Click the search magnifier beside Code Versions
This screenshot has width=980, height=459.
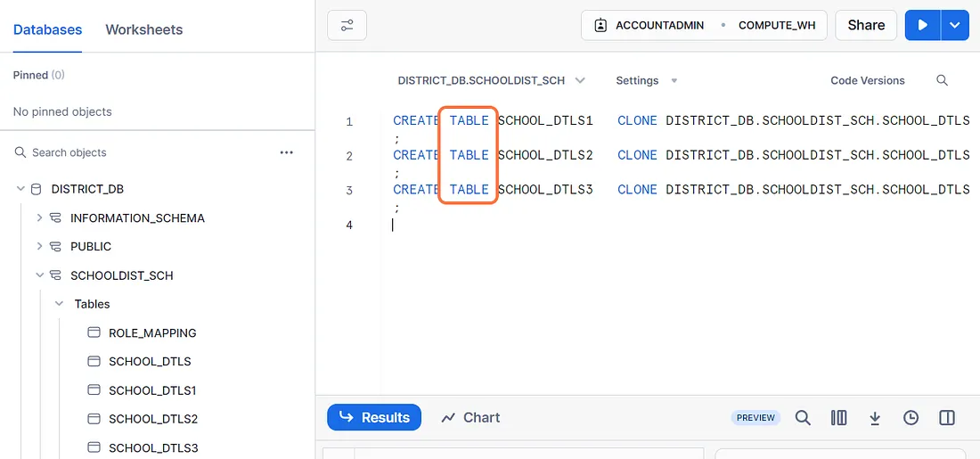click(x=942, y=80)
